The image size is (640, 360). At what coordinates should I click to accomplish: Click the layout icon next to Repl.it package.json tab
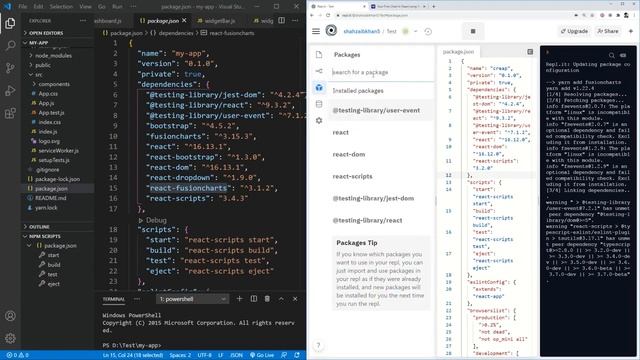coord(530,52)
